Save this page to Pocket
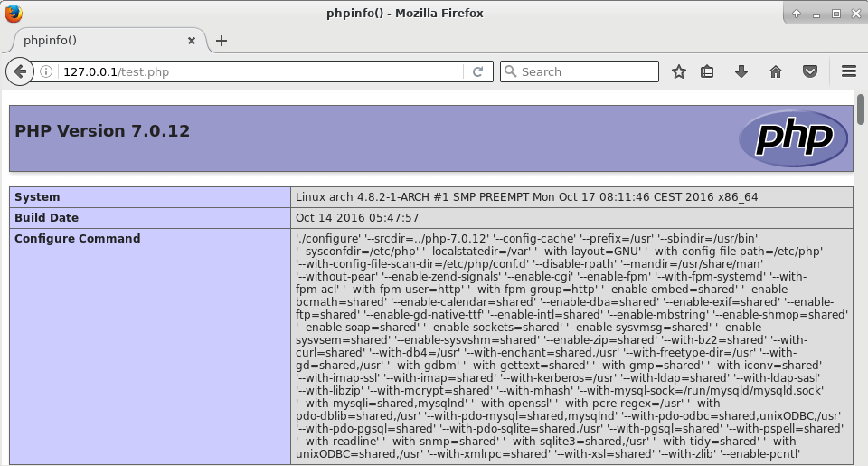868x466 pixels. click(x=811, y=71)
